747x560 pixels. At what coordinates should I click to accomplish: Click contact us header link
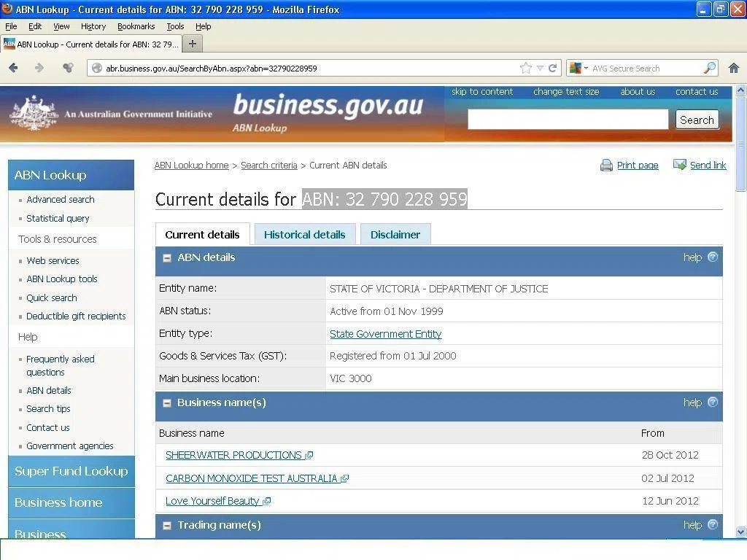(697, 91)
